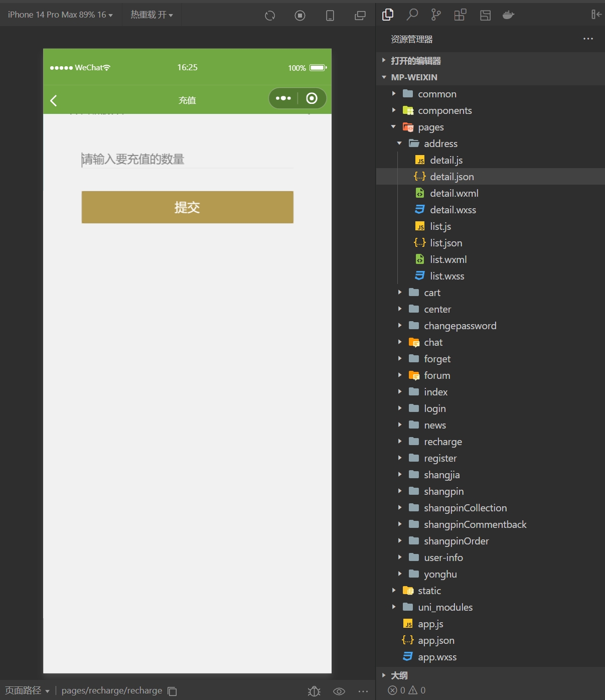The height and width of the screenshot is (700, 605).
Task: Expand the uni_modules folder
Action: click(490, 607)
